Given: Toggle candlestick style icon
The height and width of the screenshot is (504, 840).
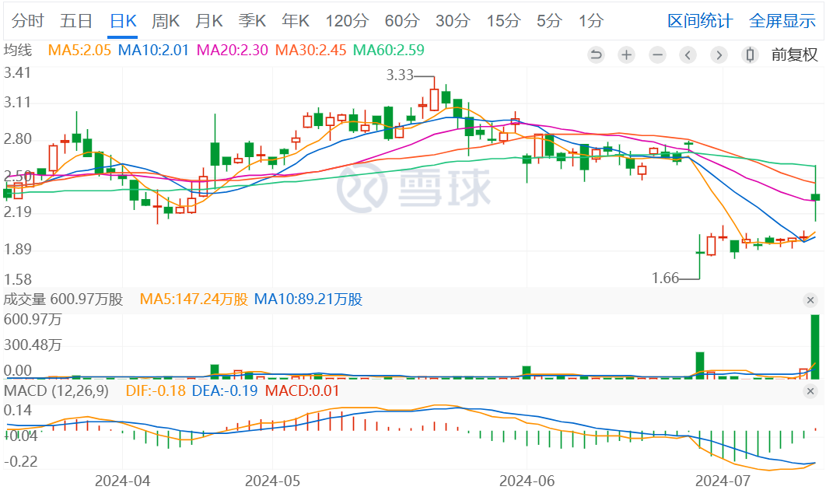Looking at the screenshot, I should pyautogui.click(x=750, y=54).
